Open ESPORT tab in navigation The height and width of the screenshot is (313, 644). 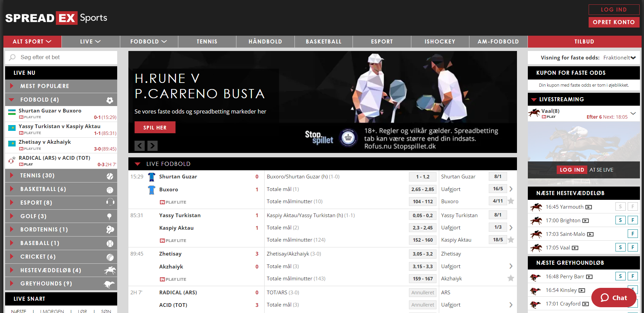pyautogui.click(x=382, y=41)
